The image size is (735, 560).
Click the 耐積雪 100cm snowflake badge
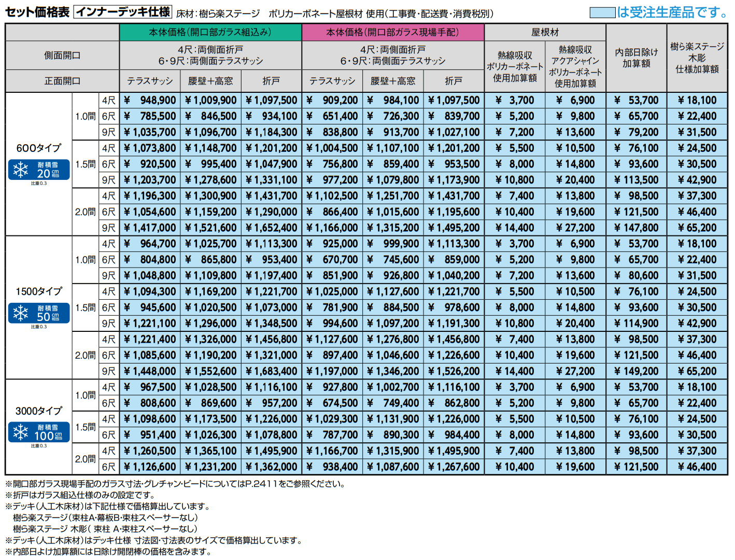39,432
